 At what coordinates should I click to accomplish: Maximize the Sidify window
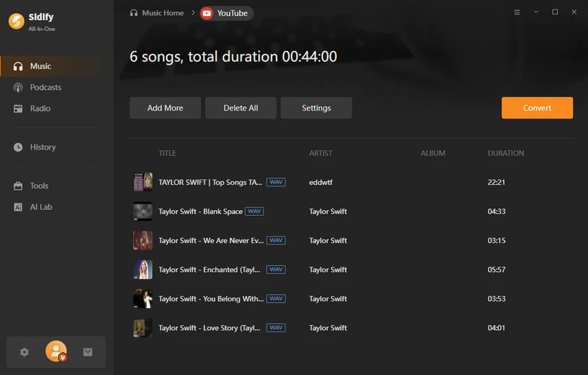click(555, 12)
